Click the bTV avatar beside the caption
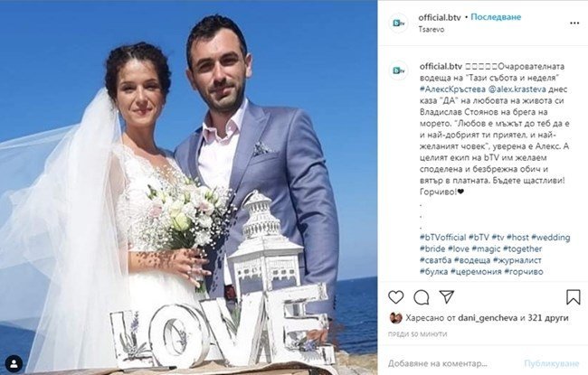588x375 pixels. coord(398,70)
